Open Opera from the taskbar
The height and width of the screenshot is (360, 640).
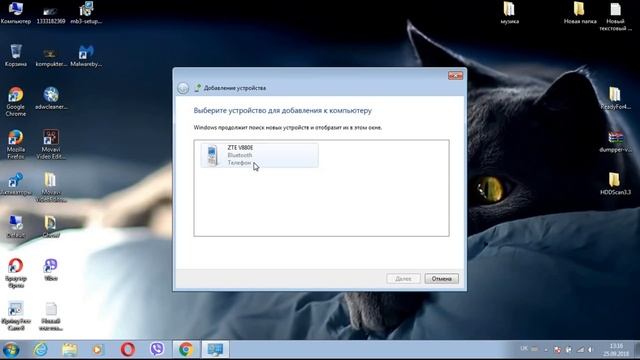coord(128,350)
